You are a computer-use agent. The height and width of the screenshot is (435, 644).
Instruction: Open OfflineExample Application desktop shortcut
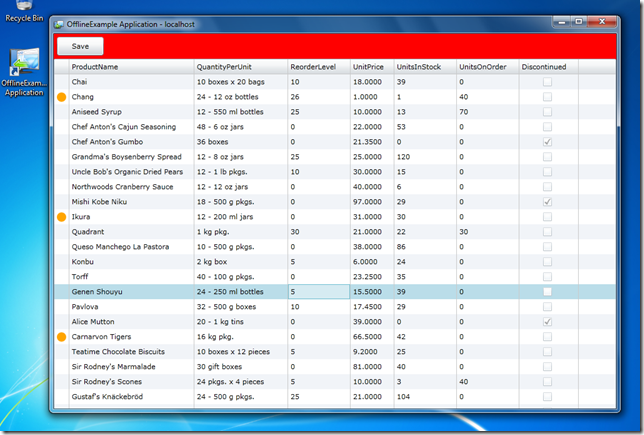coord(23,72)
